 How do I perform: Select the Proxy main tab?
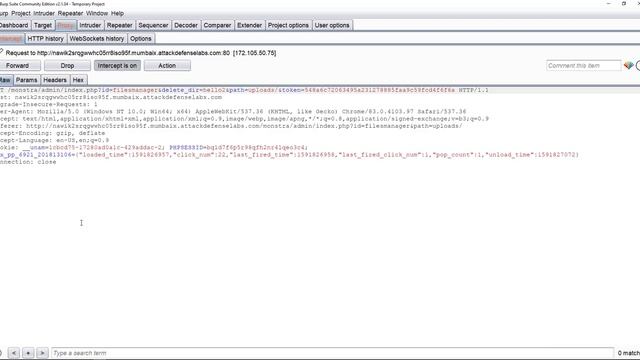[x=65, y=25]
